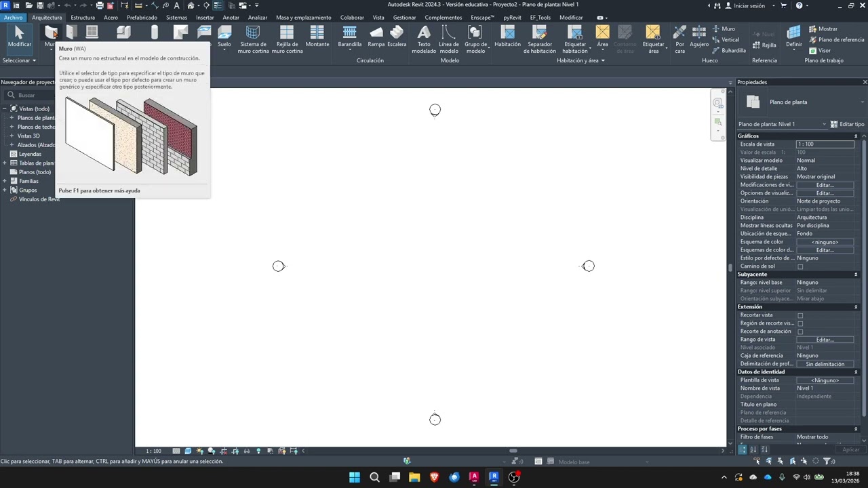Click the Editar tipo button
Viewport: 868px width, 488px height.
(848, 124)
